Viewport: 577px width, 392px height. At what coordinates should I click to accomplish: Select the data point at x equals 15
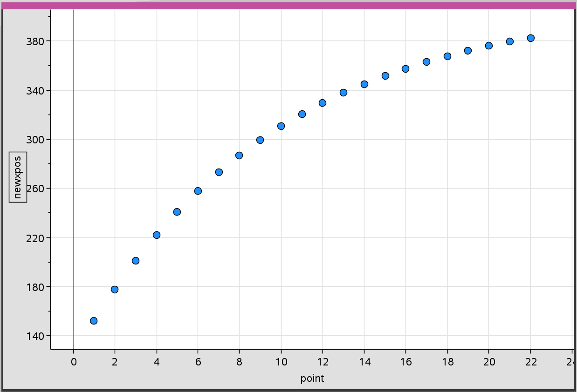point(385,76)
